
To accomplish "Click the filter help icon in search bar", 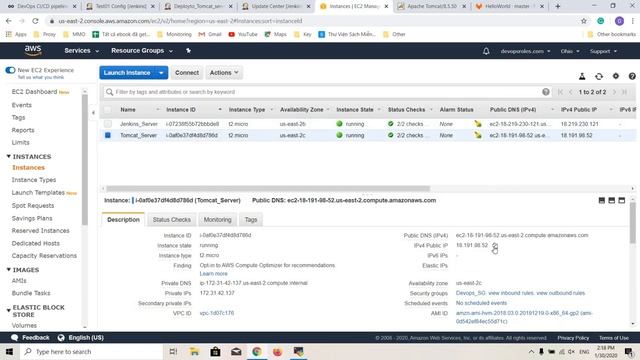I will pos(546,92).
